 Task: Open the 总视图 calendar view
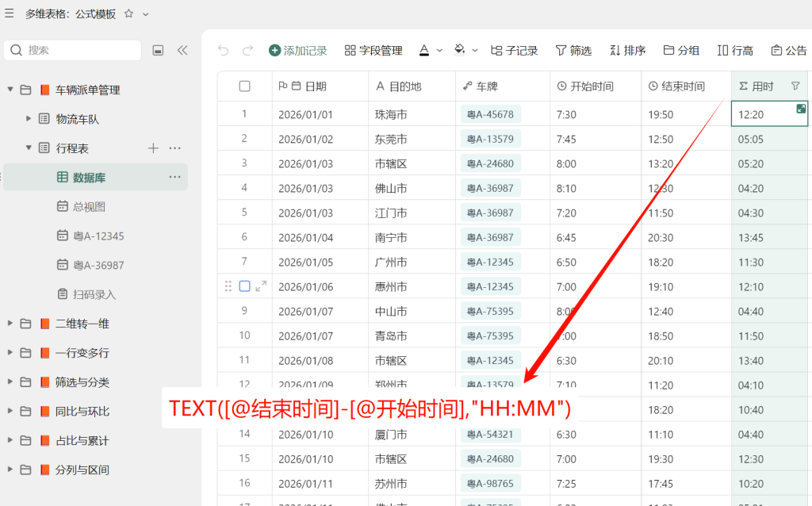coord(89,207)
